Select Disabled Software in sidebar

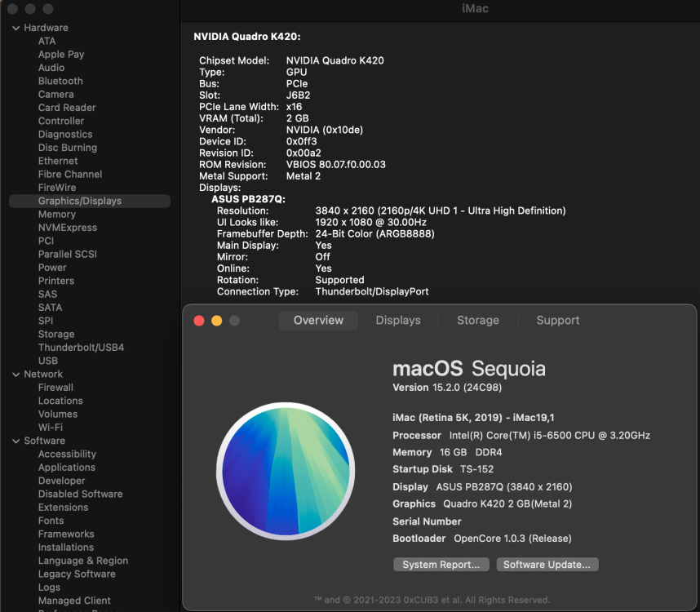coord(80,494)
